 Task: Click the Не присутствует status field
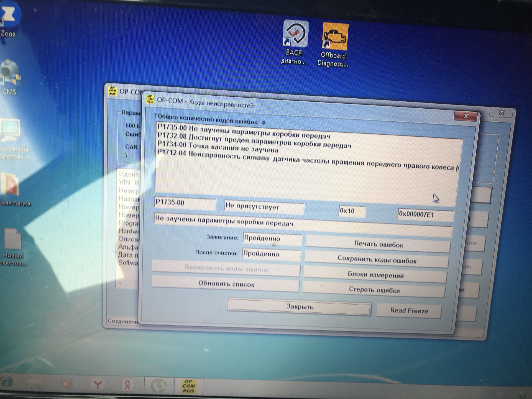(x=264, y=207)
